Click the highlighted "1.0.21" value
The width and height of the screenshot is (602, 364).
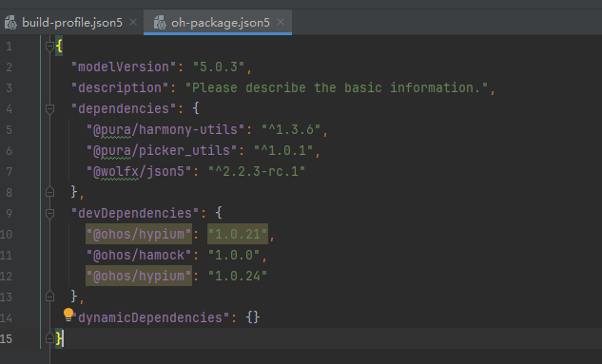pyautogui.click(x=238, y=234)
